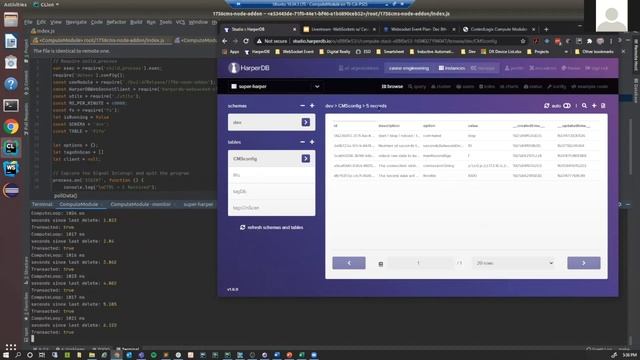Remove schema using minus icon beside schemas

point(302,106)
